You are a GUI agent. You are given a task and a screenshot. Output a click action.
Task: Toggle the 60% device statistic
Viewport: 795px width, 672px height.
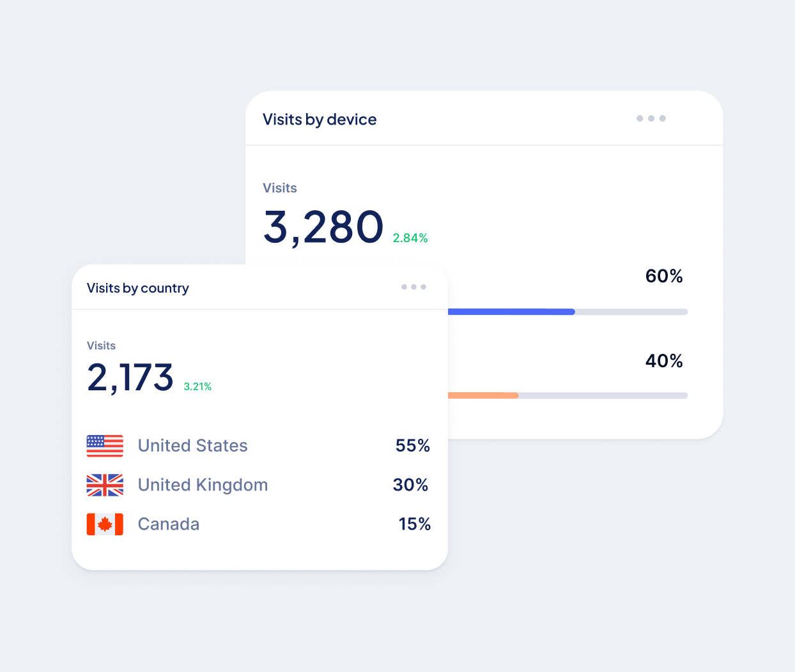coord(664,277)
